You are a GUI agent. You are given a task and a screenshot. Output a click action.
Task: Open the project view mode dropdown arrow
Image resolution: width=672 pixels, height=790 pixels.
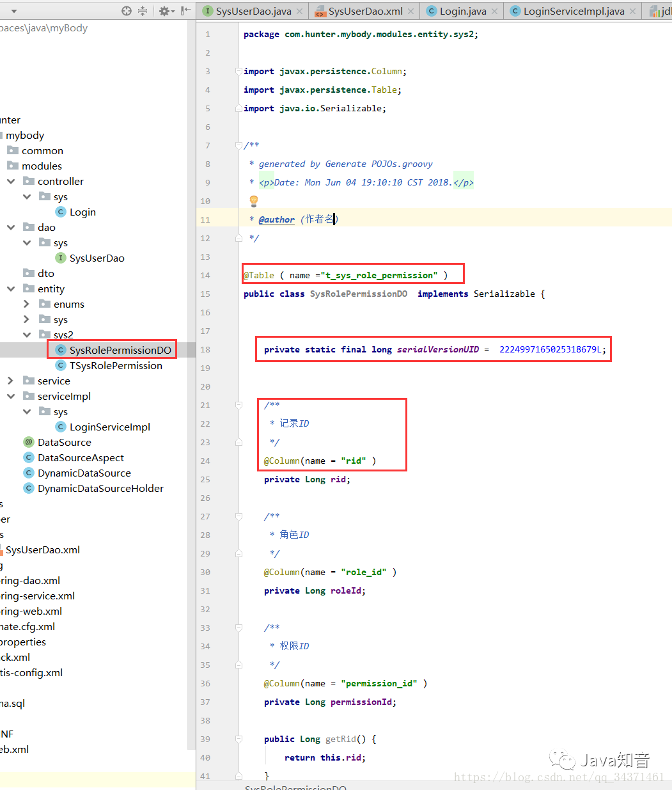coord(14,11)
